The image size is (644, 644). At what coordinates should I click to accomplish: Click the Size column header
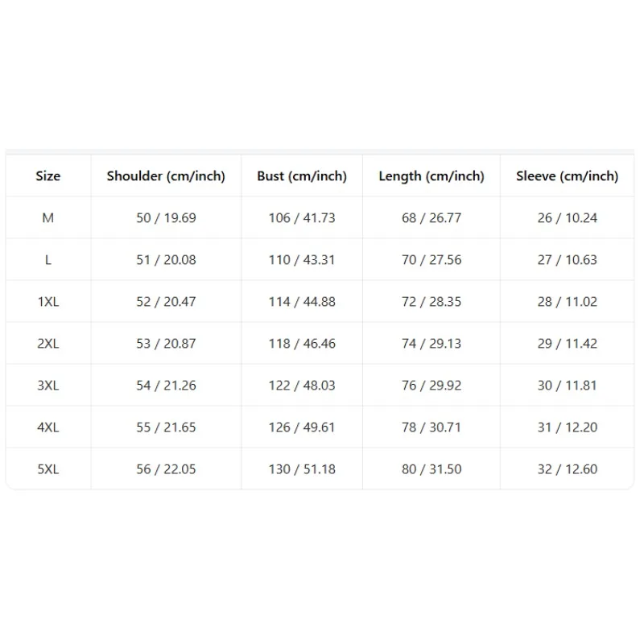(x=48, y=175)
